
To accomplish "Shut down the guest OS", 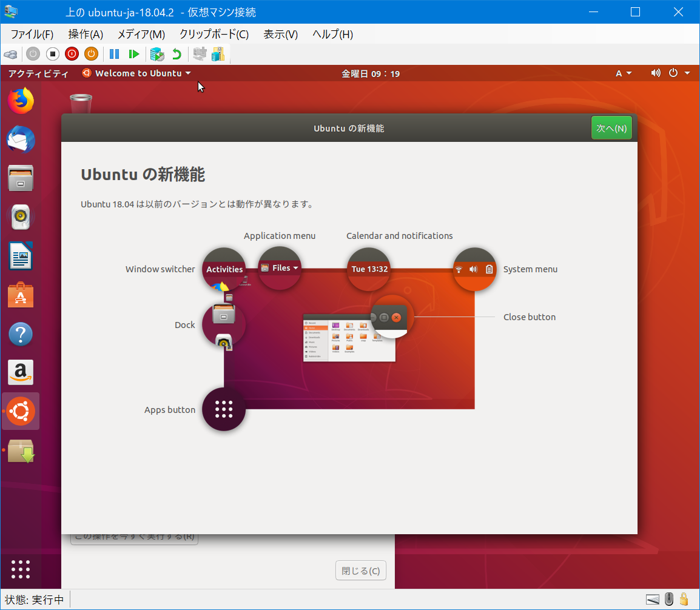I will tap(91, 54).
